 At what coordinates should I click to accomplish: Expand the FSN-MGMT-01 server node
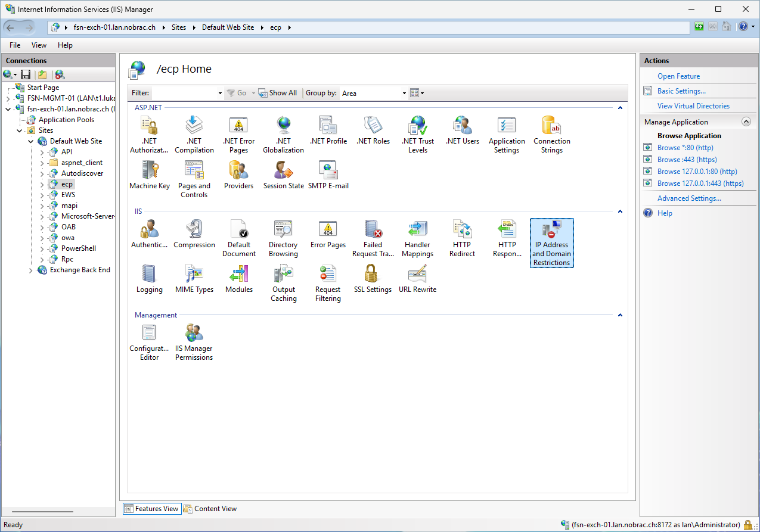click(x=8, y=98)
